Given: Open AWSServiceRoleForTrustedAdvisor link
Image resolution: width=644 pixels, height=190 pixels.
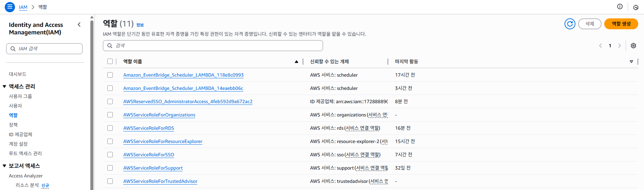Looking at the screenshot, I should click(x=160, y=181).
